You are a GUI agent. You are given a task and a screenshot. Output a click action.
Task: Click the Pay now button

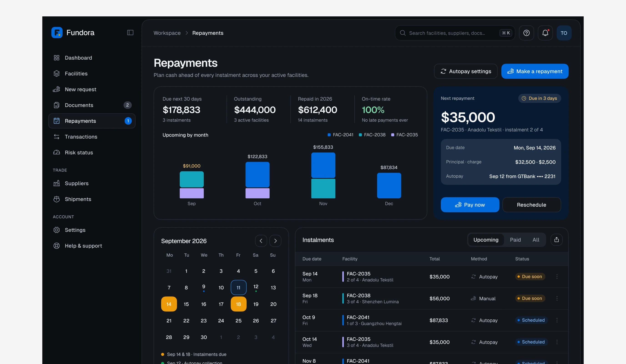click(x=470, y=205)
